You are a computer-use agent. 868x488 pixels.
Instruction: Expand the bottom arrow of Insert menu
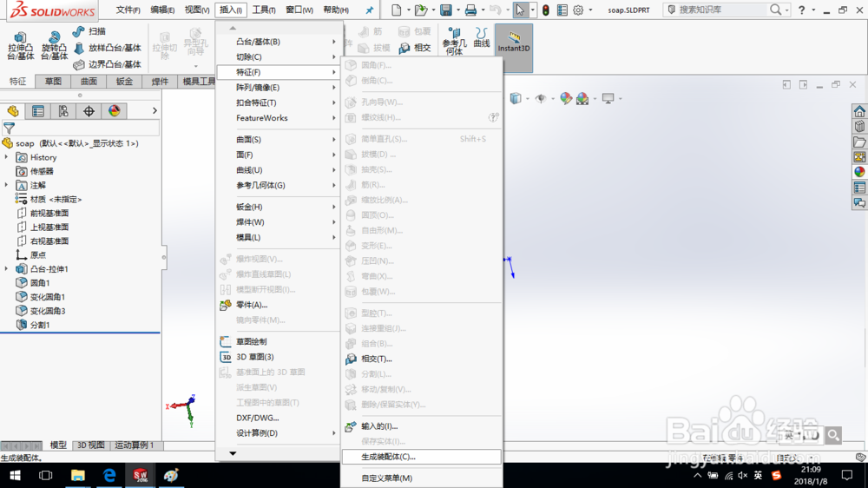point(233,453)
